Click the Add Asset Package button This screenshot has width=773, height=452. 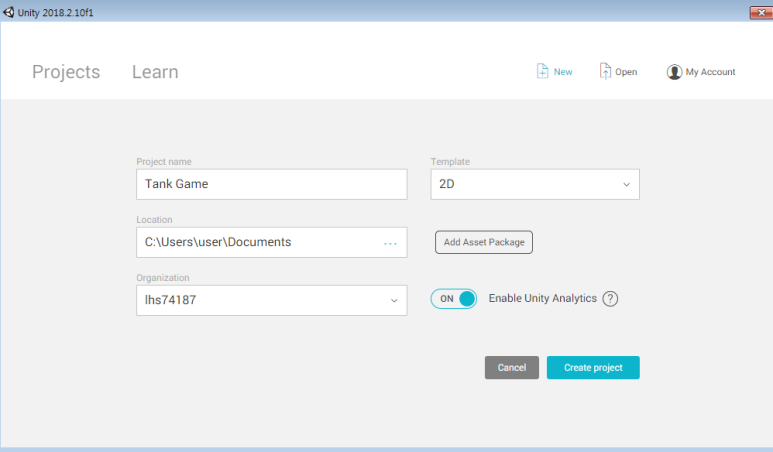[484, 242]
